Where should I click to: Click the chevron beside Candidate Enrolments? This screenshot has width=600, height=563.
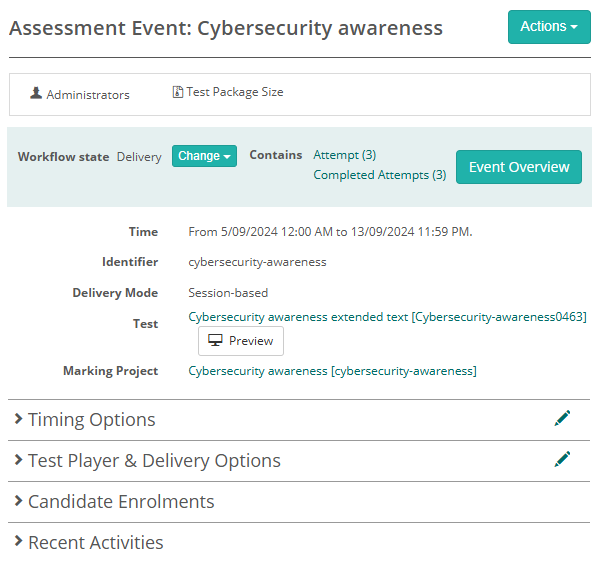point(18,501)
